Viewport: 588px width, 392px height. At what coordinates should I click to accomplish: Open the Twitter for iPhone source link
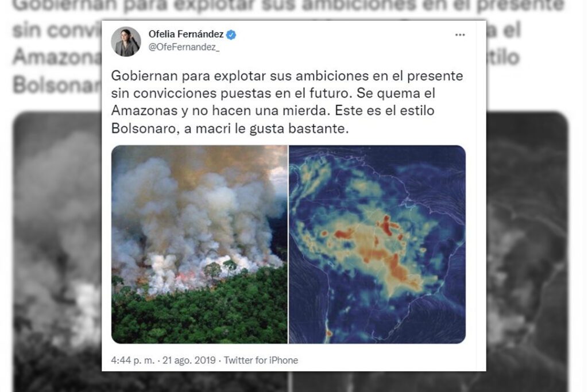coord(261,360)
